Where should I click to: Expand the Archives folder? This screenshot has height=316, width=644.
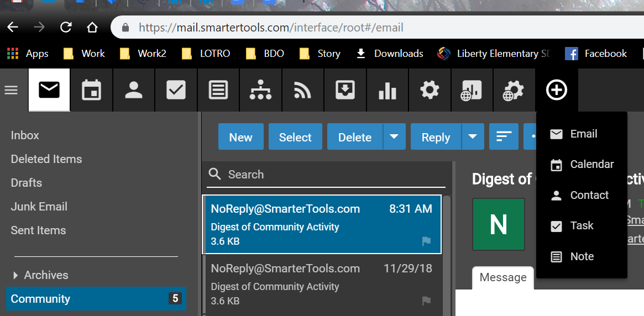click(x=14, y=275)
